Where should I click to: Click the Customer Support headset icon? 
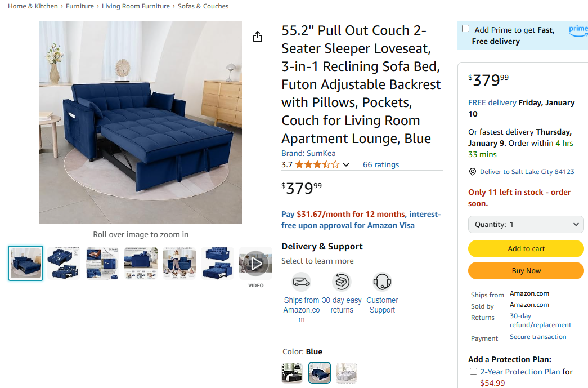point(382,282)
